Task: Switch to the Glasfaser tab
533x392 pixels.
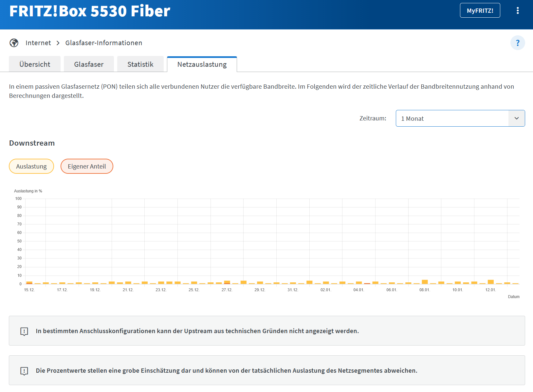Action: [89, 64]
